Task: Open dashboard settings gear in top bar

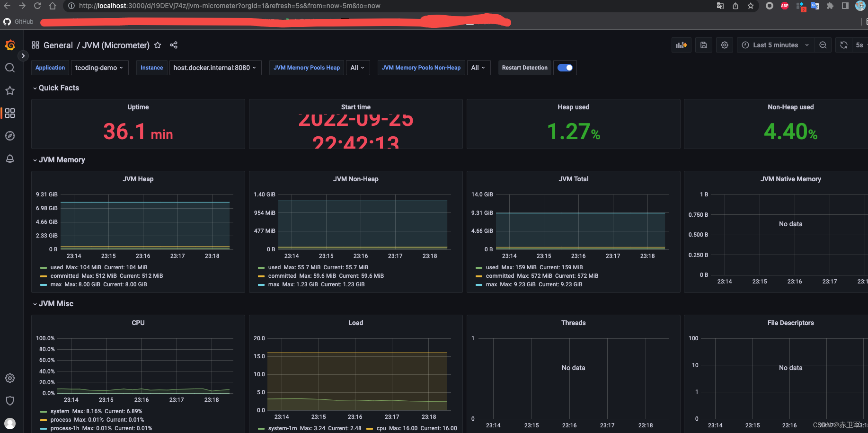Action: tap(725, 45)
